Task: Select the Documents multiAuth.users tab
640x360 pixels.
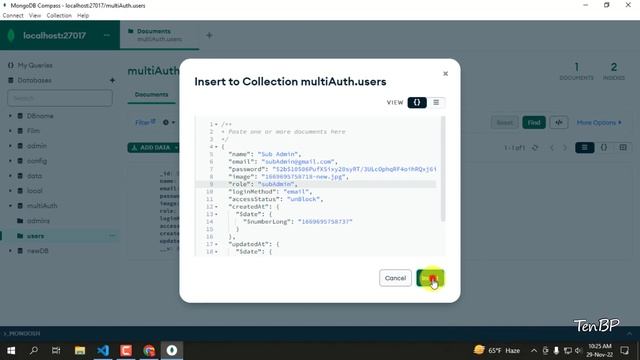Action: pyautogui.click(x=159, y=35)
